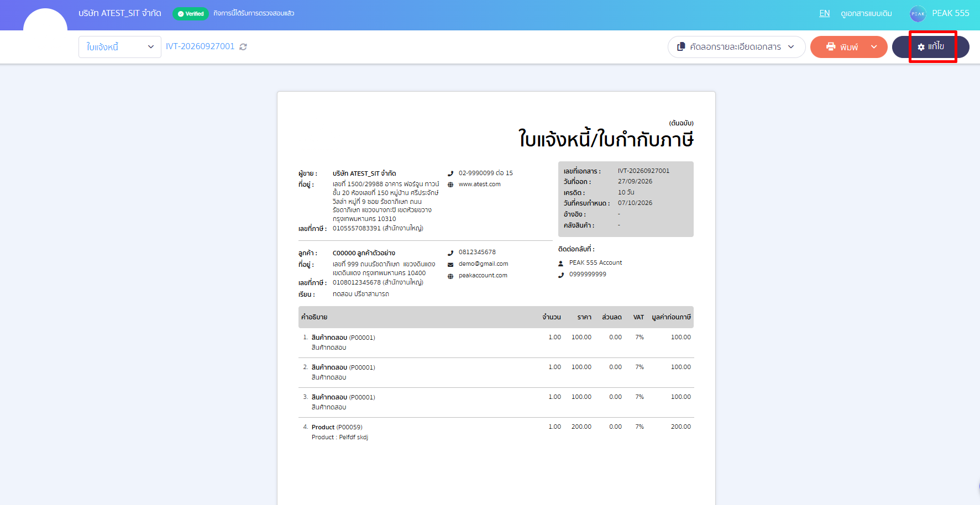Click the มูลค่าก่อนภาษี column header
This screenshot has width=980, height=505.
pos(671,317)
